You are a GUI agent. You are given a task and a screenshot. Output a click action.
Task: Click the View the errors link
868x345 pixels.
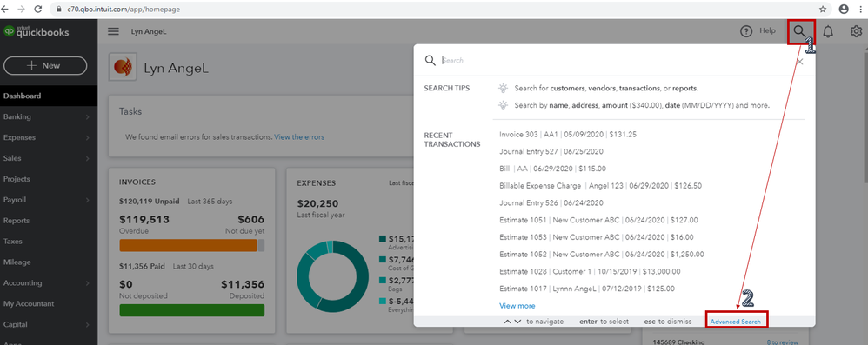[299, 136]
